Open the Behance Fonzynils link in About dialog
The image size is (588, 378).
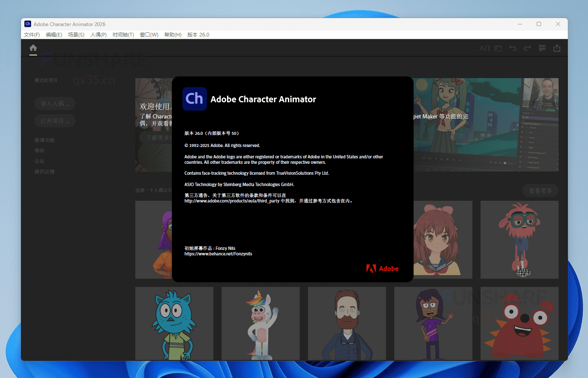tap(218, 254)
